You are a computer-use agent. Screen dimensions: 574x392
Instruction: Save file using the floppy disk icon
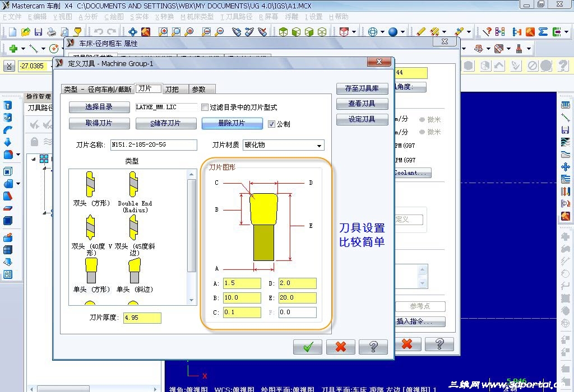[x=39, y=32]
